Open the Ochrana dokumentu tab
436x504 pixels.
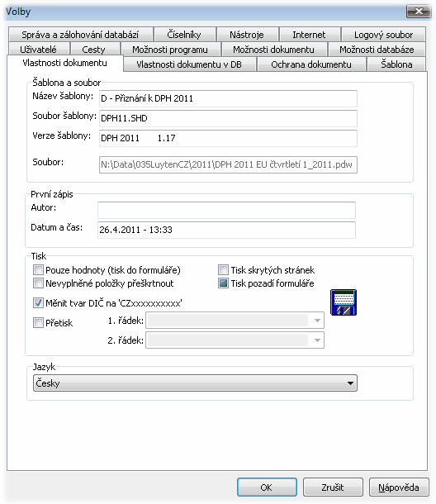click(x=311, y=64)
